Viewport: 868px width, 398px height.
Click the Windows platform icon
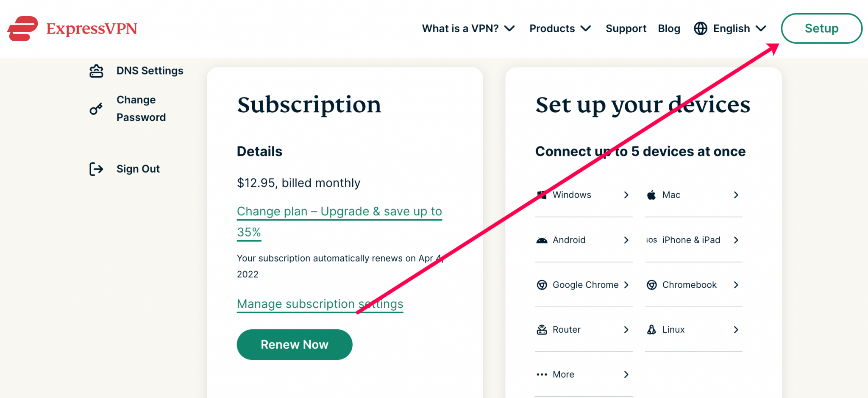[x=542, y=195]
